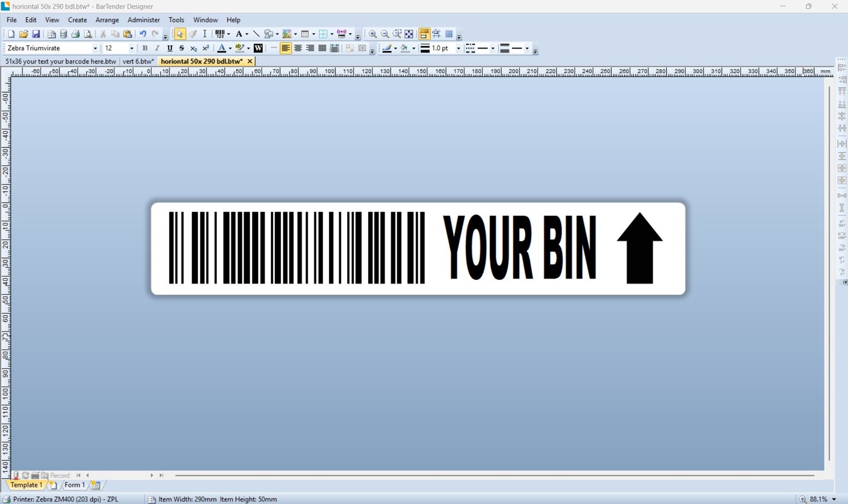The image size is (848, 504).
Task: Click the fill color bucket swatch
Action: pyautogui.click(x=405, y=48)
